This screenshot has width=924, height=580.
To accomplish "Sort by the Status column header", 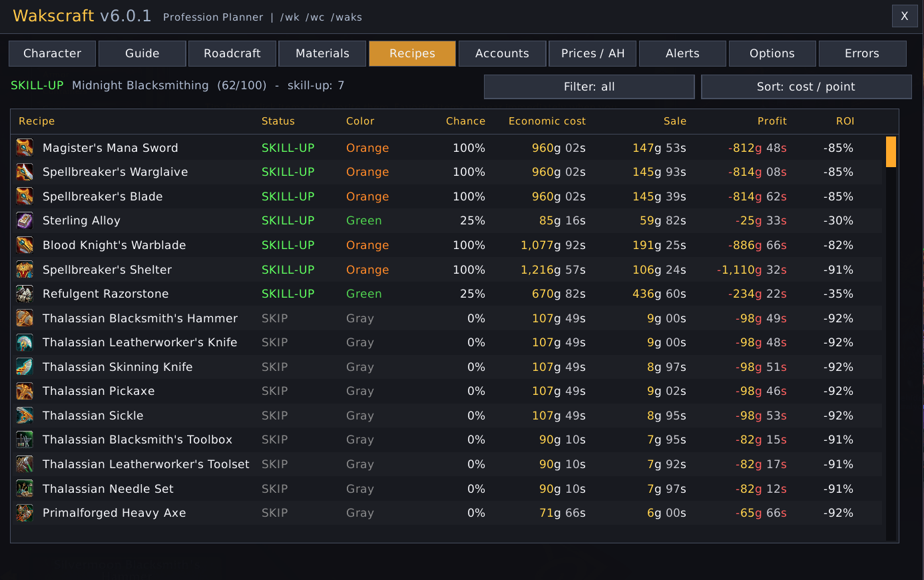I will [278, 121].
